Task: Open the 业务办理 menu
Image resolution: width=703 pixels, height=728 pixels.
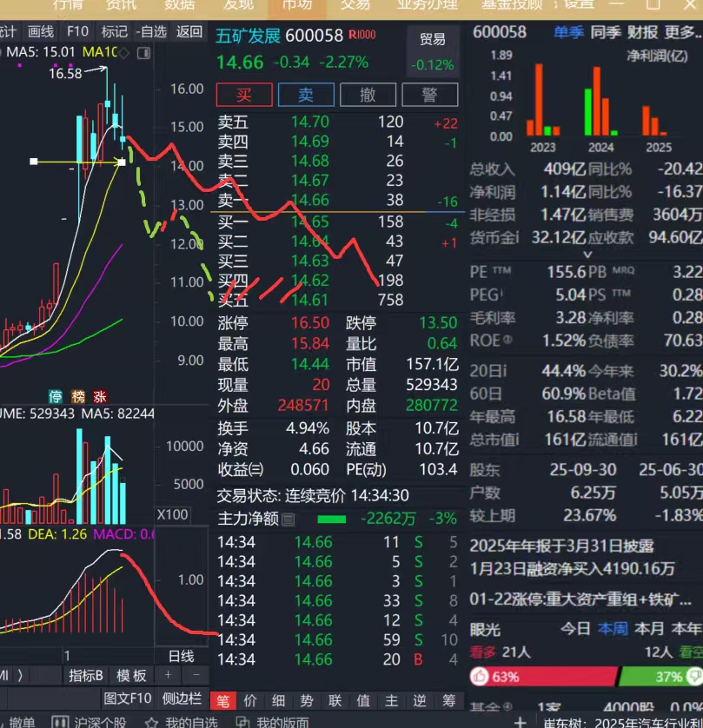Action: point(428,4)
